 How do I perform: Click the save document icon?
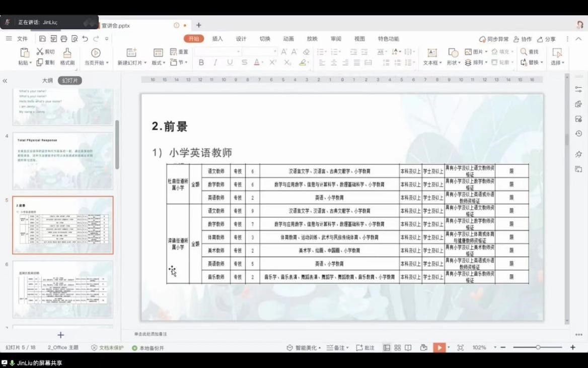(x=42, y=39)
